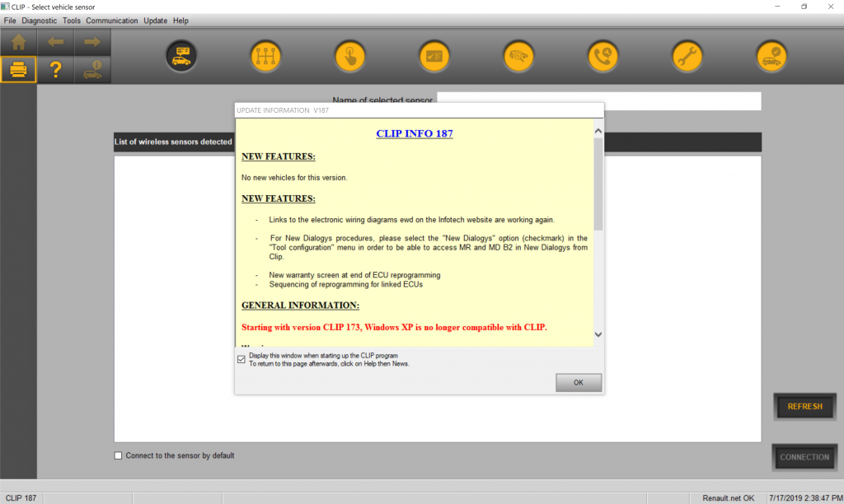
Task: Open the File menu
Action: click(10, 21)
